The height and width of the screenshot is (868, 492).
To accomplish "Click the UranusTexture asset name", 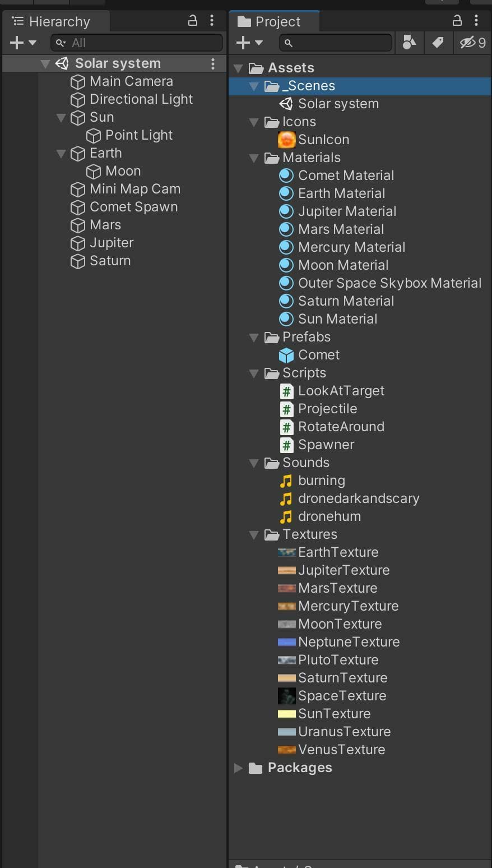I will pyautogui.click(x=344, y=732).
